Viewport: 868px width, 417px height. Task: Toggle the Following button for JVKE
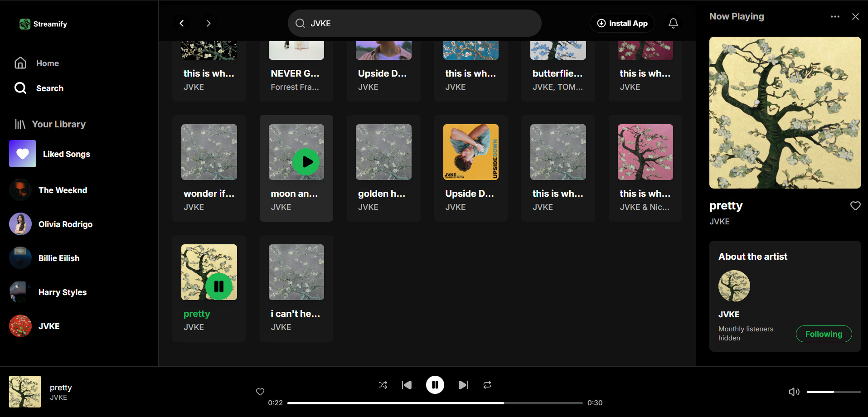click(x=824, y=334)
